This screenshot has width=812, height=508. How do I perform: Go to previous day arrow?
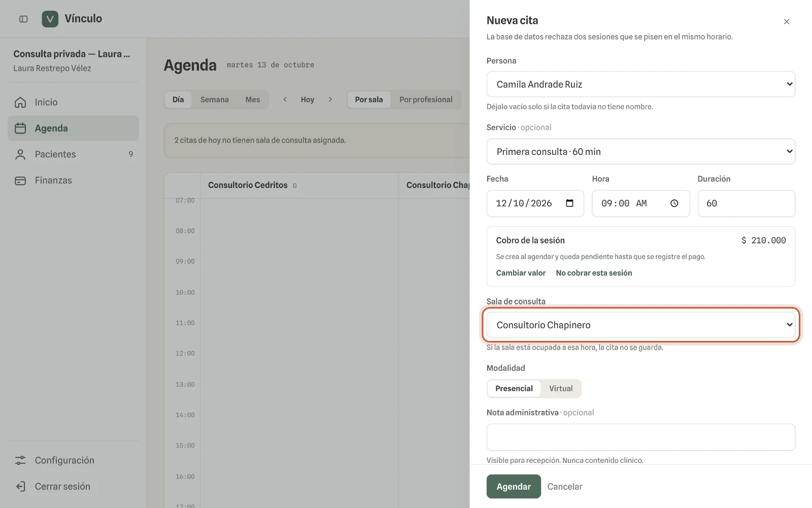point(285,100)
